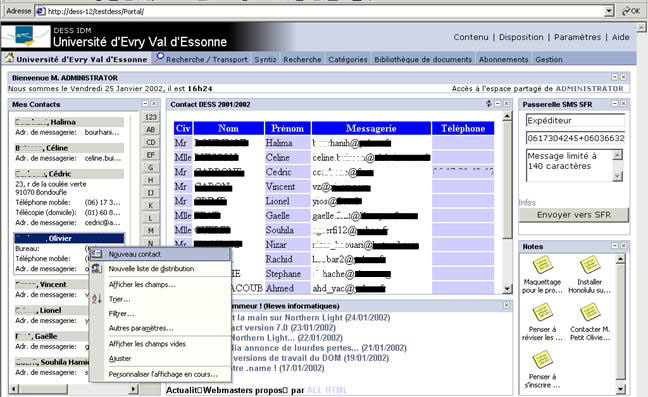The width and height of the screenshot is (648, 397).
Task: Click the Expéditeur input field
Action: tap(575, 120)
